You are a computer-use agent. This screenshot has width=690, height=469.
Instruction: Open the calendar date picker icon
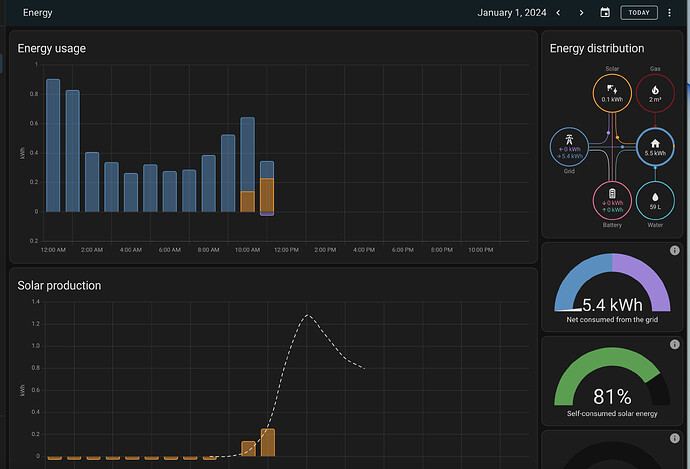click(x=605, y=13)
